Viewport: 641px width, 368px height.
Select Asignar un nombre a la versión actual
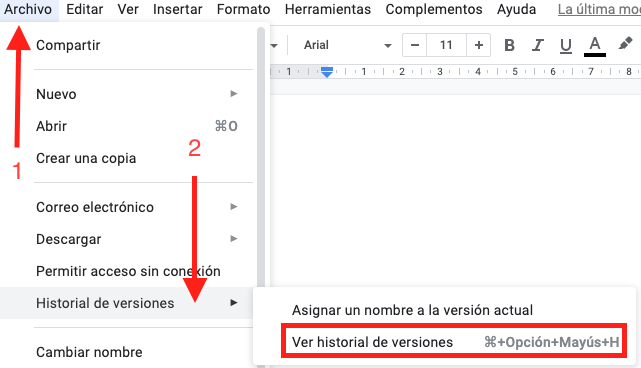pyautogui.click(x=444, y=310)
